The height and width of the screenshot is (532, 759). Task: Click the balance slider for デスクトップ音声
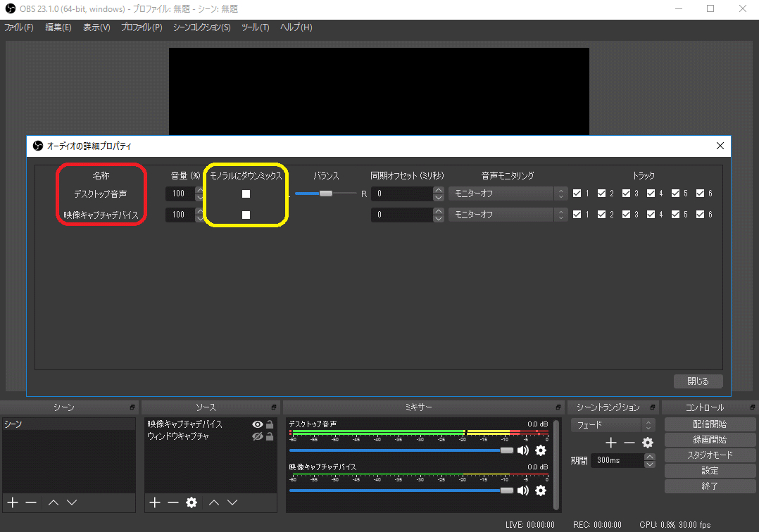pos(325,194)
